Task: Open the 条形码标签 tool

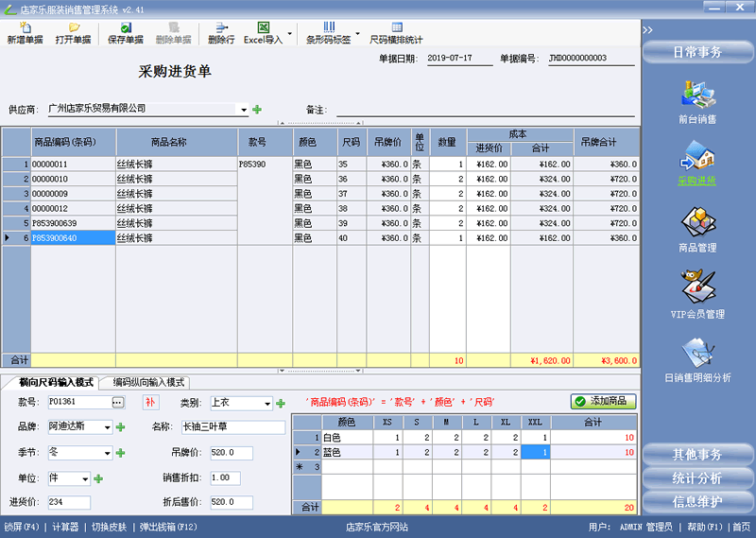Action: click(329, 33)
